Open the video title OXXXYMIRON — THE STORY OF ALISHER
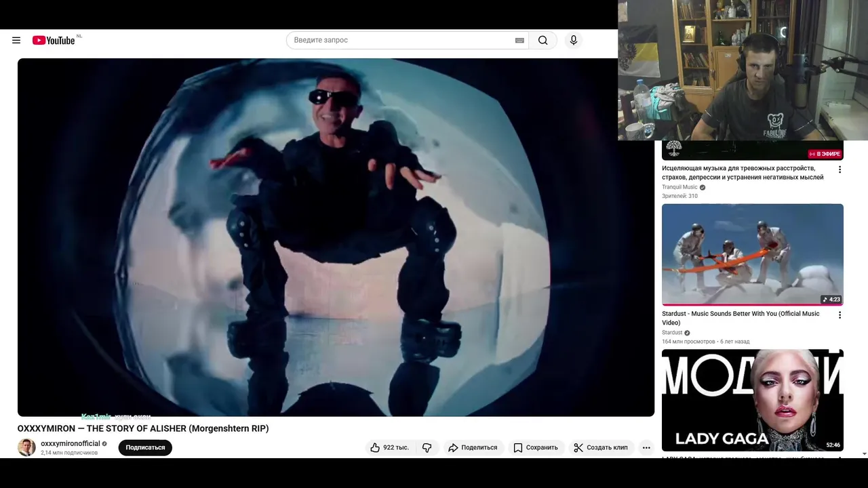The height and width of the screenshot is (488, 868). coord(143,428)
